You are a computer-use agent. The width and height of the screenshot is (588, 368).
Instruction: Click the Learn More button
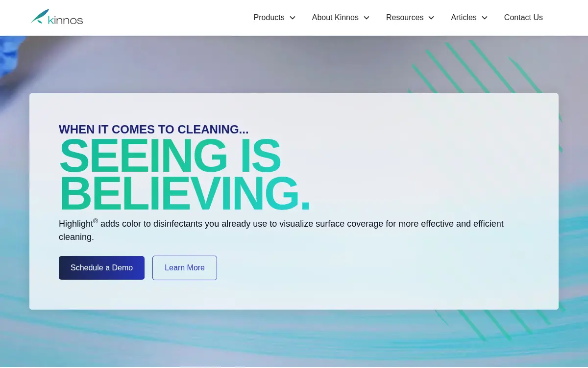[185, 268]
